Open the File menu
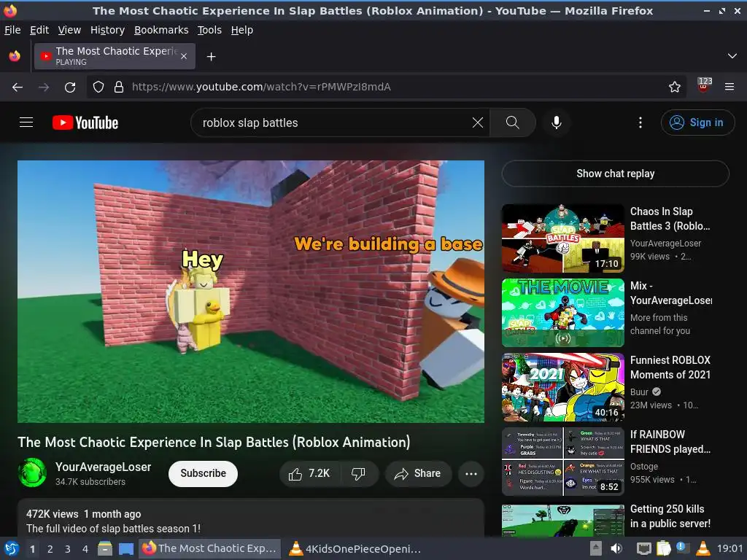The image size is (747, 560). click(12, 30)
